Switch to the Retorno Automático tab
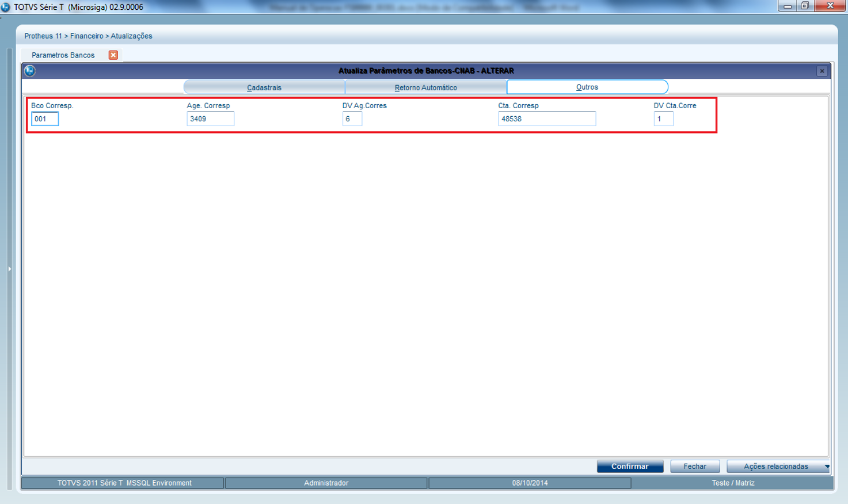This screenshot has height=504, width=848. 425,87
